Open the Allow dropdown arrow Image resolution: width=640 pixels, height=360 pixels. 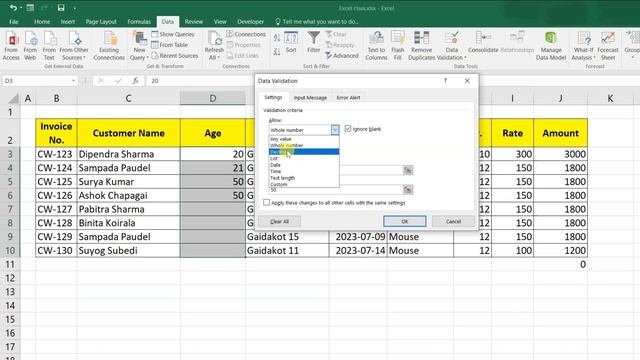335,130
